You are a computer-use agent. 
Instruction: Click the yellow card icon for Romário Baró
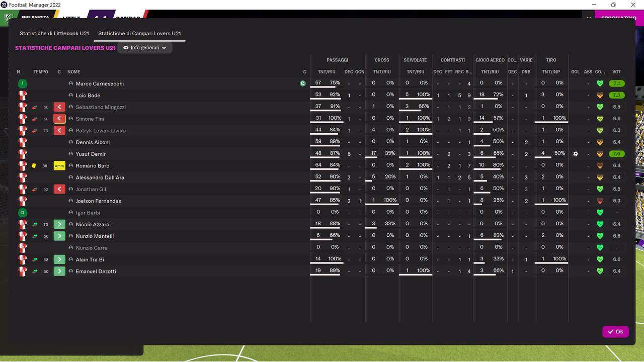[x=34, y=166]
